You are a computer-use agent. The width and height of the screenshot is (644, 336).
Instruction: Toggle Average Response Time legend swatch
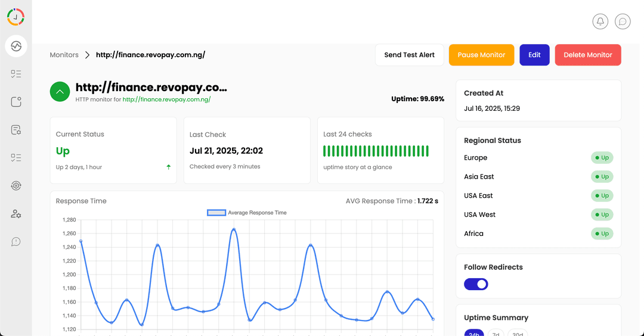click(x=216, y=213)
